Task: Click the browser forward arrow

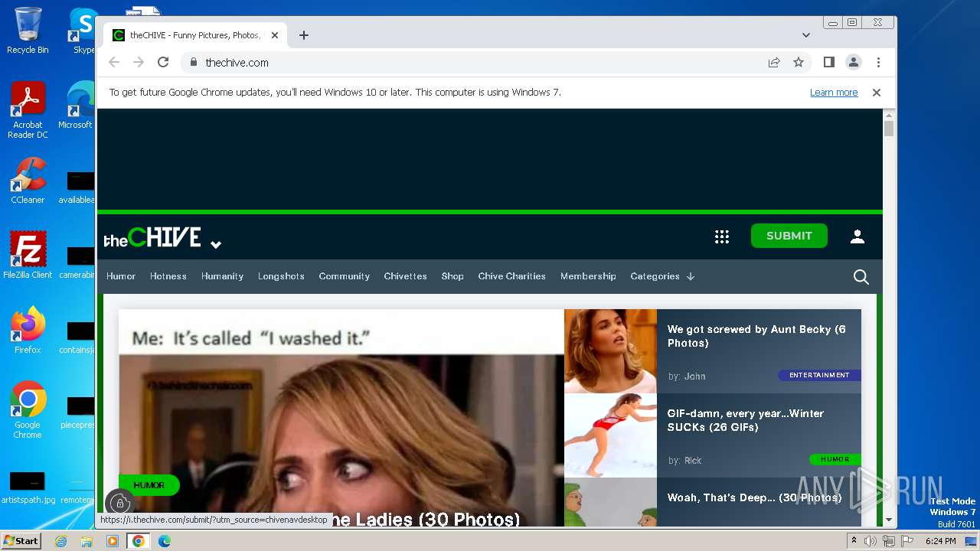Action: (x=139, y=63)
